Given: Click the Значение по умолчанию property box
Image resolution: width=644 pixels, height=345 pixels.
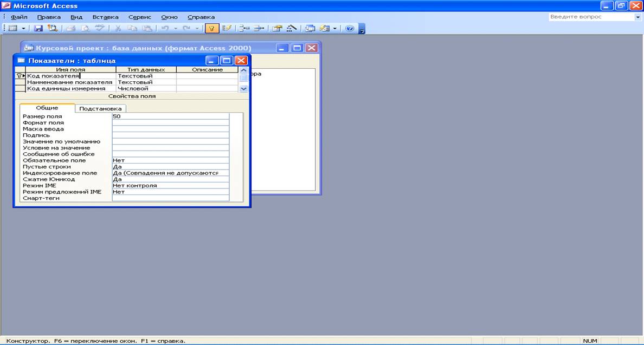Looking at the screenshot, I should click(170, 141).
